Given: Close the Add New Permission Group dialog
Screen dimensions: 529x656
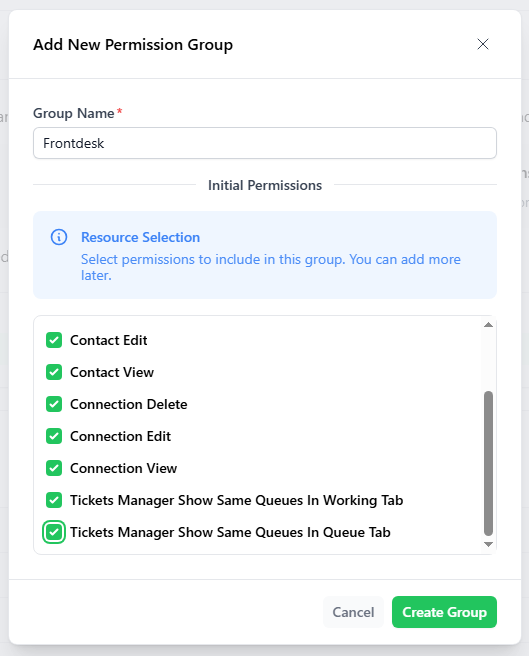Looking at the screenshot, I should pyautogui.click(x=483, y=44).
